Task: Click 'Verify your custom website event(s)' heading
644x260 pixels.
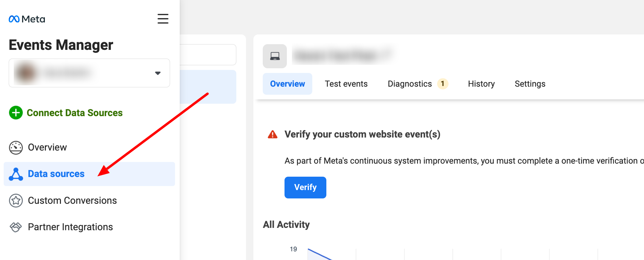Action: click(362, 135)
